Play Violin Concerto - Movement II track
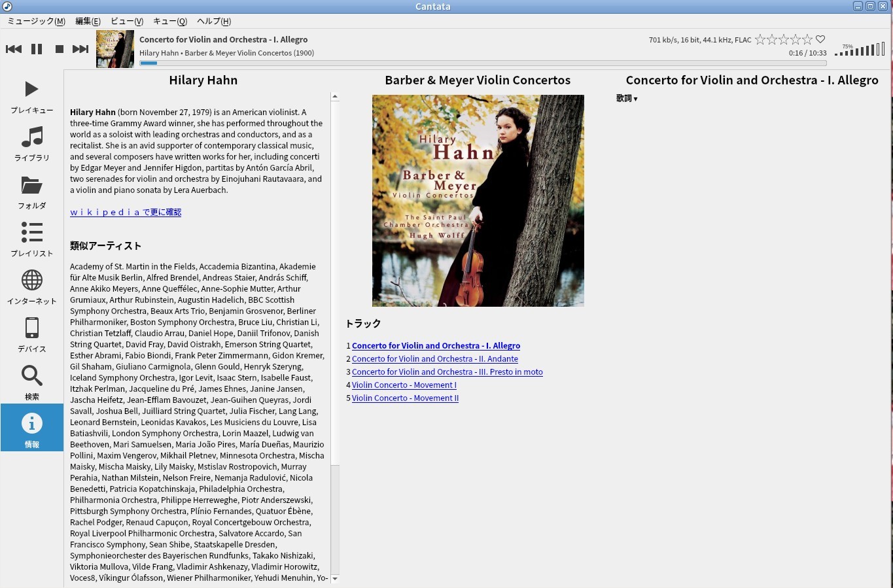893x588 pixels. click(x=405, y=398)
